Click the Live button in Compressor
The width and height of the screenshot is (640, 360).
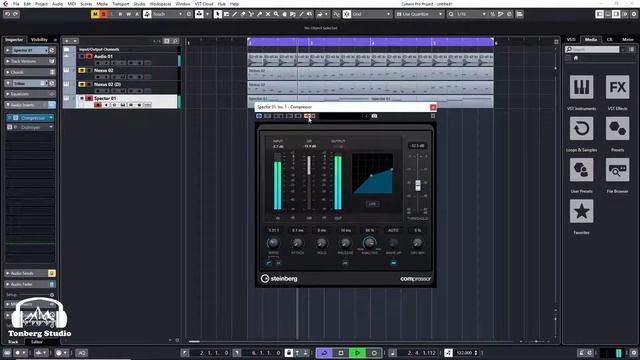pyautogui.click(x=372, y=204)
